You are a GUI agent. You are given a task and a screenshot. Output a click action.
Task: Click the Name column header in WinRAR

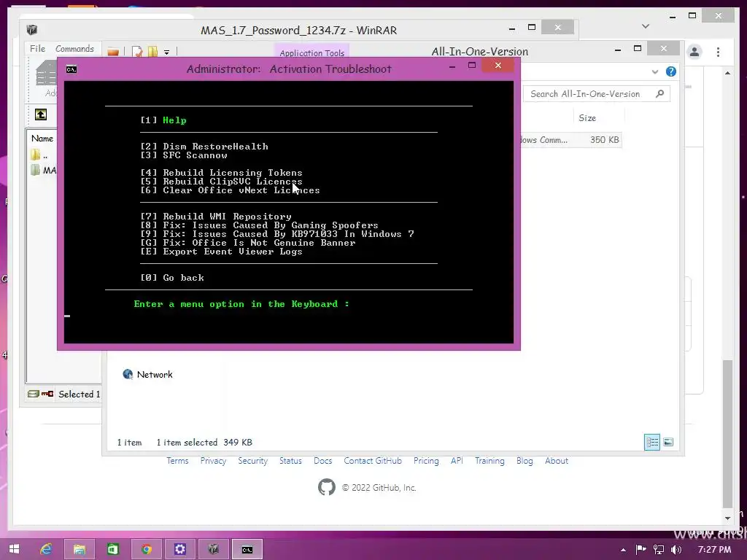(42, 138)
